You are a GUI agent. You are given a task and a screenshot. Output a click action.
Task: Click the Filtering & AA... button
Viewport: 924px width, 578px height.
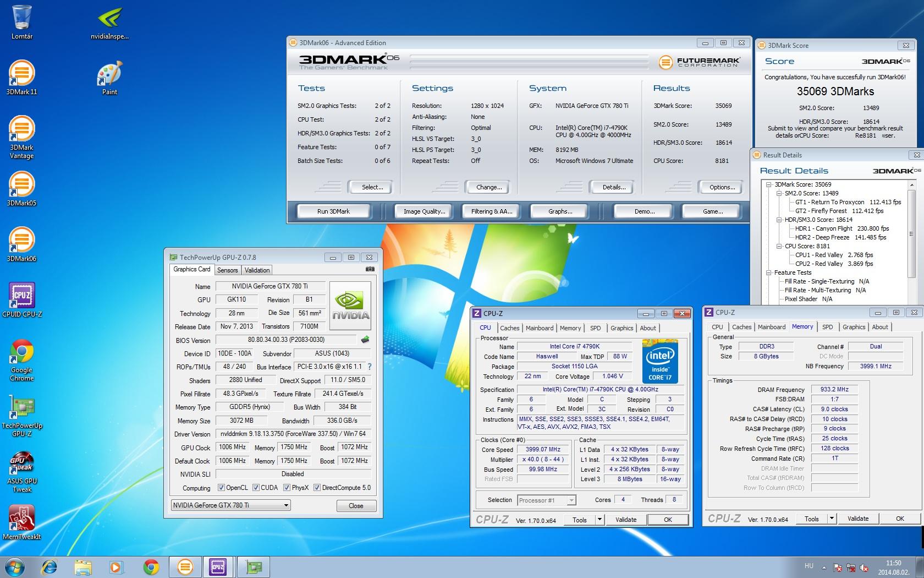[x=492, y=211]
